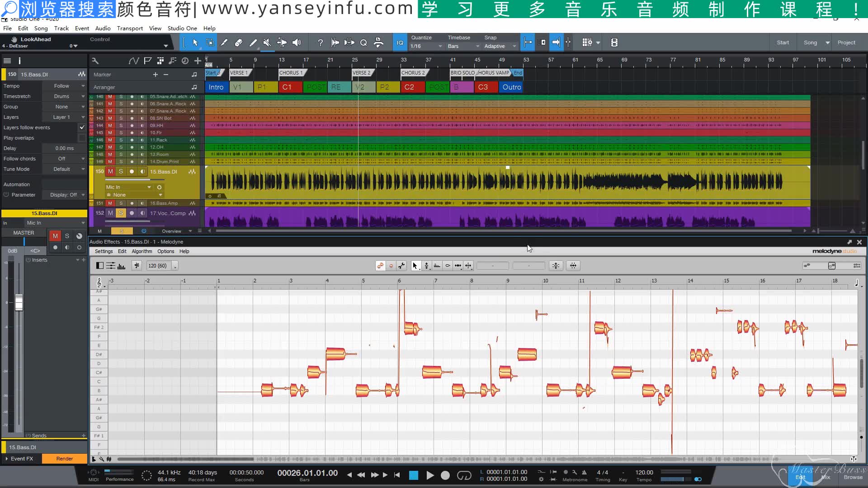Open the Transport menu
Screen dimensions: 868x488
pyautogui.click(x=130, y=28)
